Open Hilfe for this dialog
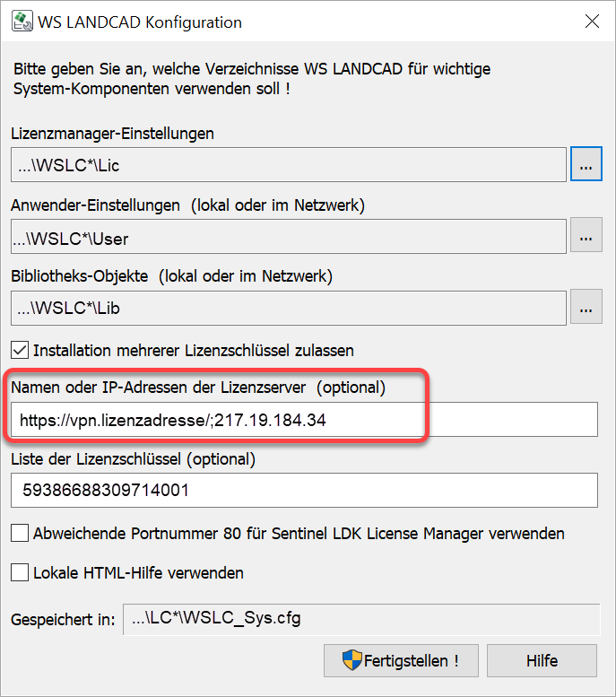The image size is (616, 697). point(542,661)
